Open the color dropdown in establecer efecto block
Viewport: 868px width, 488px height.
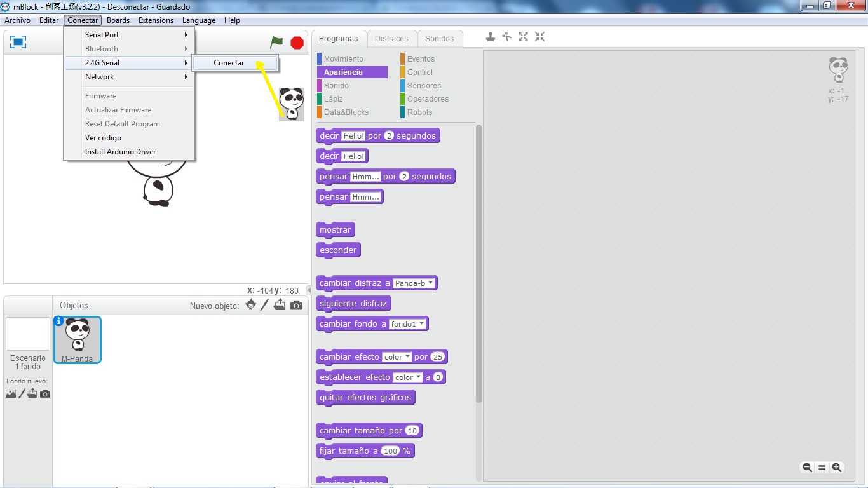point(407,377)
